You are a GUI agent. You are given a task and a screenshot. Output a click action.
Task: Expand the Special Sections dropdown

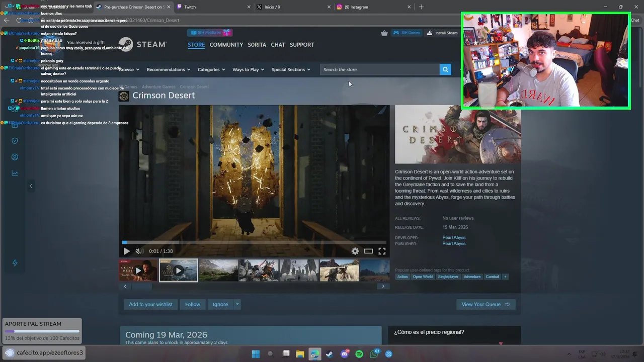click(291, 69)
